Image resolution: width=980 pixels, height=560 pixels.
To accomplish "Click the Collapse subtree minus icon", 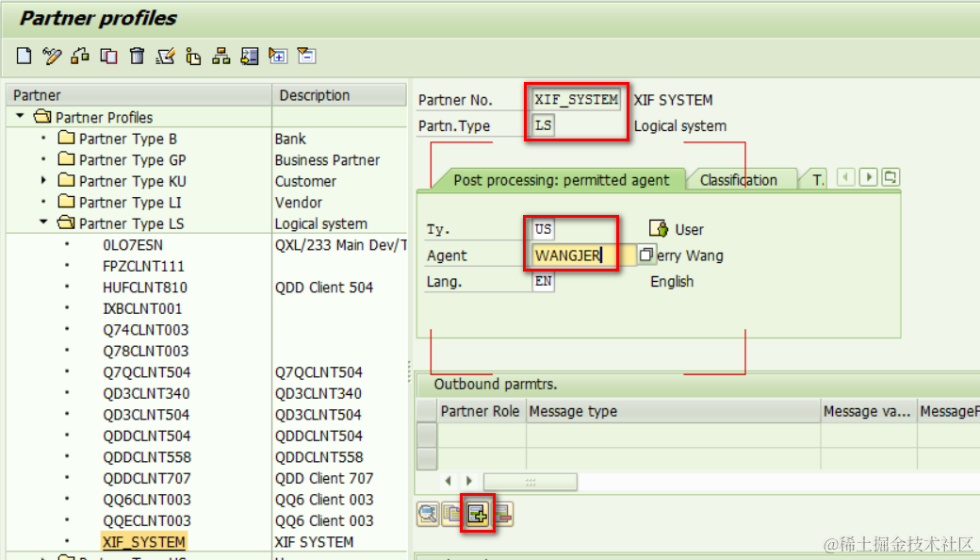I will coord(306,56).
